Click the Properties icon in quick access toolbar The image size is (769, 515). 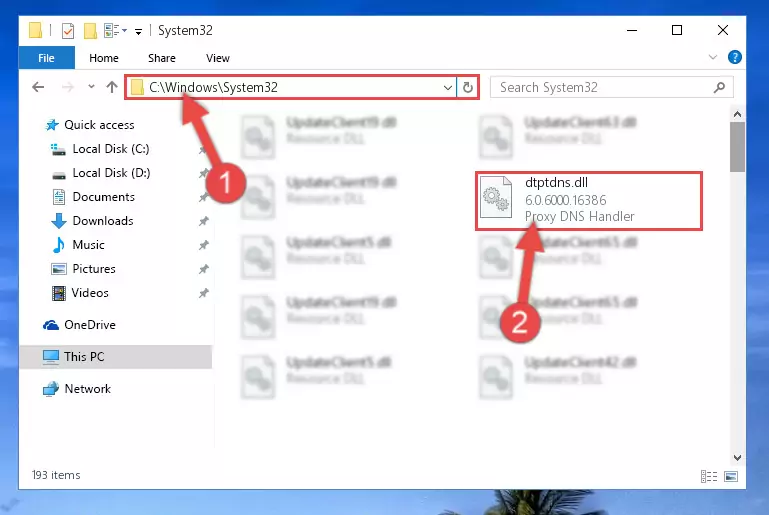(x=68, y=31)
